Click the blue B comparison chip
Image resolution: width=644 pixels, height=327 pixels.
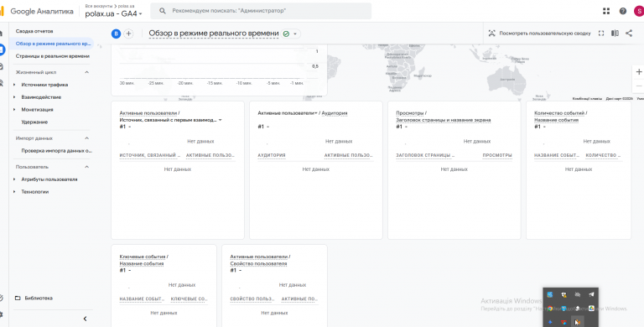(116, 34)
